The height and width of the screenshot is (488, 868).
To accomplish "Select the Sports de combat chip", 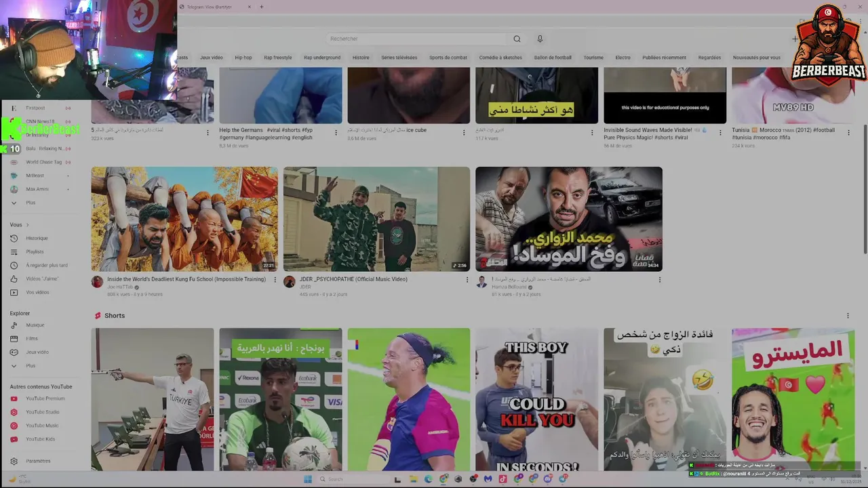I will click(x=448, y=58).
